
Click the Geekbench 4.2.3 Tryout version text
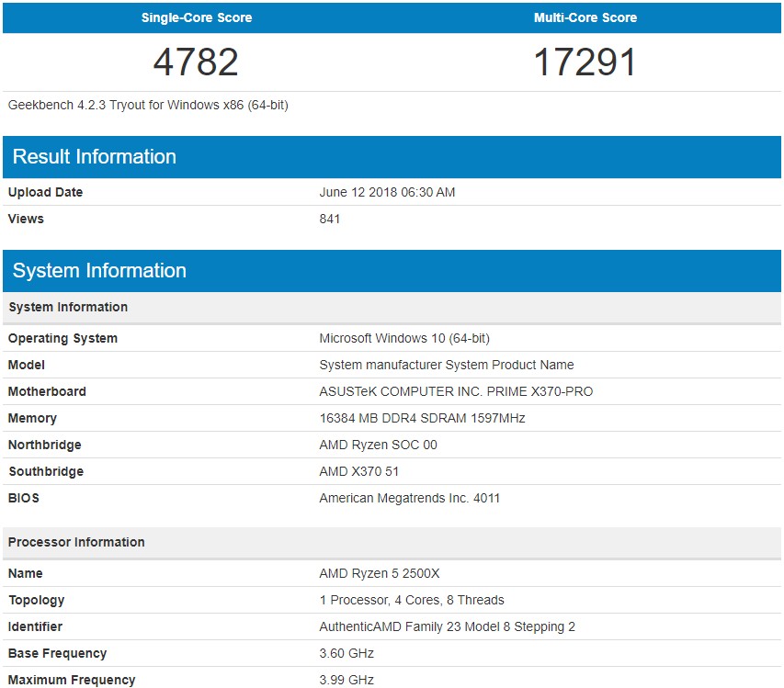pyautogui.click(x=148, y=105)
